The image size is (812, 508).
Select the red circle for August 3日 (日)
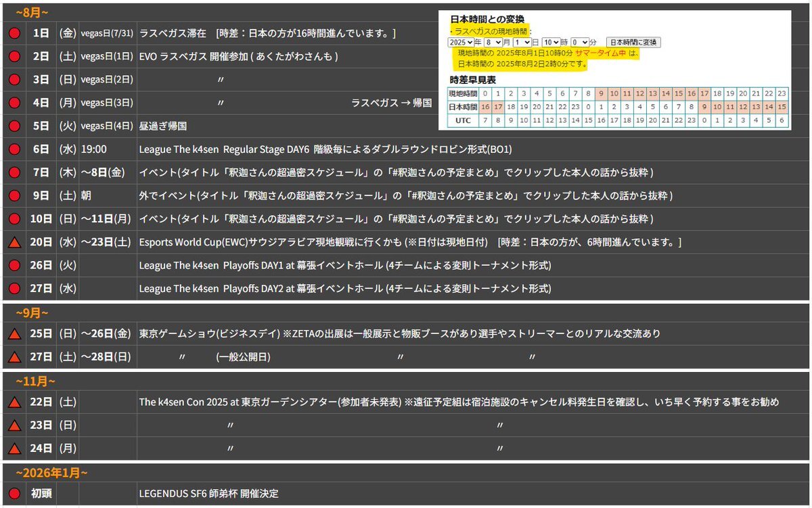(14, 79)
